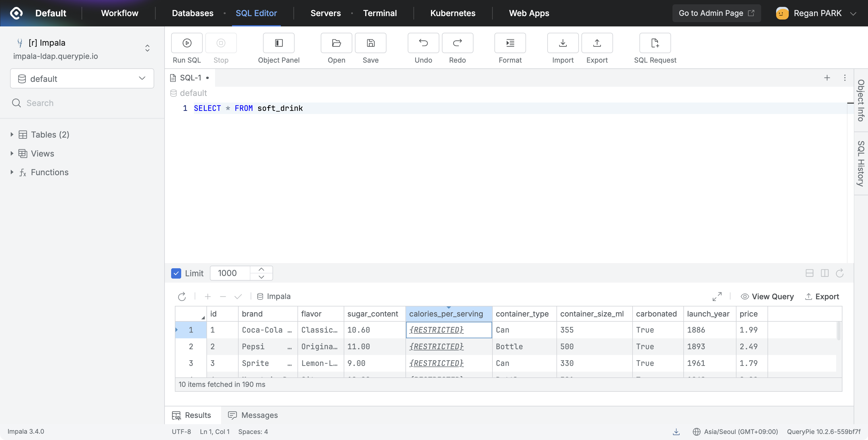Screen dimensions: 868x440
Task: Open the Kubernetes menu item
Action: [x=453, y=13]
